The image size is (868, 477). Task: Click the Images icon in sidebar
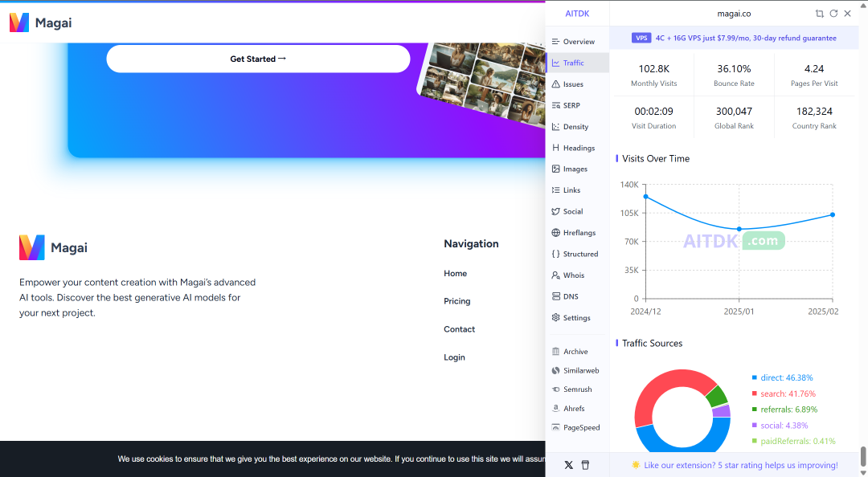556,169
